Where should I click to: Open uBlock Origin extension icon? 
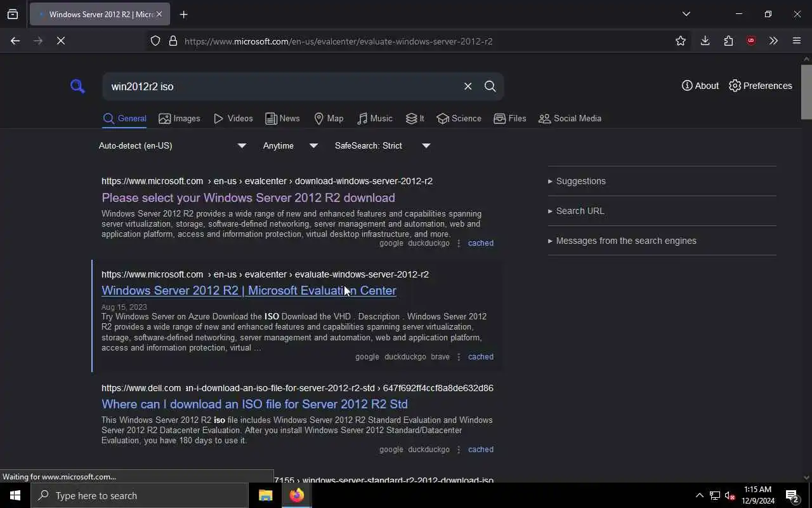[x=751, y=41]
